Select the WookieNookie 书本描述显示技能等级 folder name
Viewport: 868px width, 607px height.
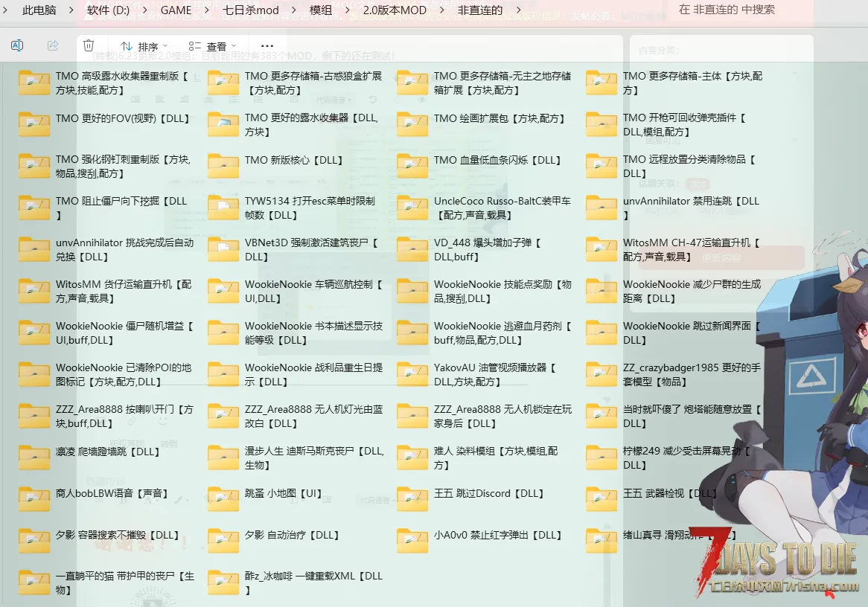[314, 333]
